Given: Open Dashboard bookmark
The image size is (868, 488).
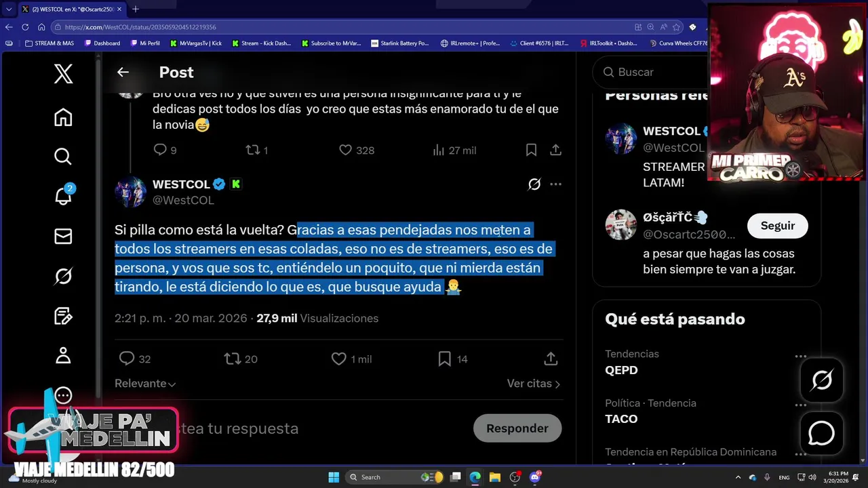Looking at the screenshot, I should [102, 43].
